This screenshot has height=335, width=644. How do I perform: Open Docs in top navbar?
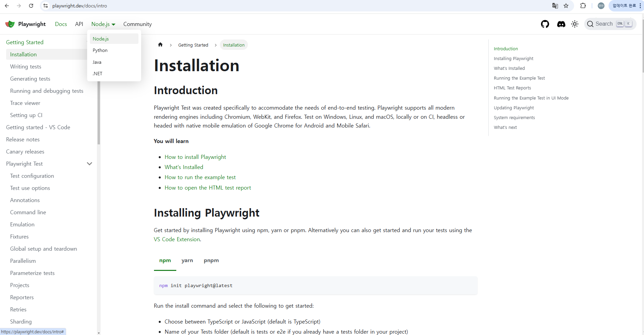(61, 24)
